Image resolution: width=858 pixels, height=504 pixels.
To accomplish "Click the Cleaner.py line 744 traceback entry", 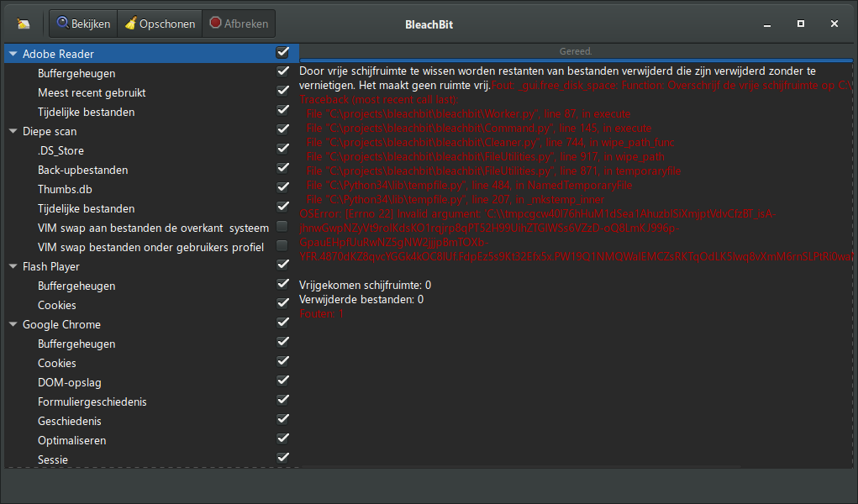I will click(x=490, y=142).
